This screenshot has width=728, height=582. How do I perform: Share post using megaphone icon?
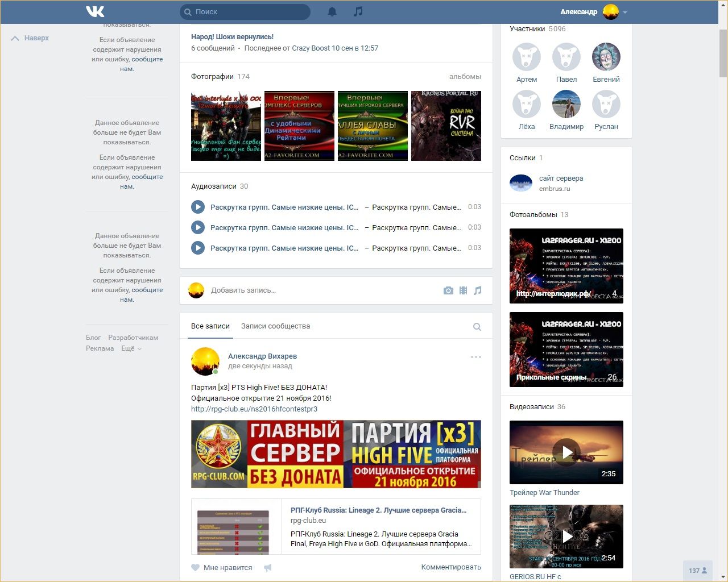coord(268,567)
